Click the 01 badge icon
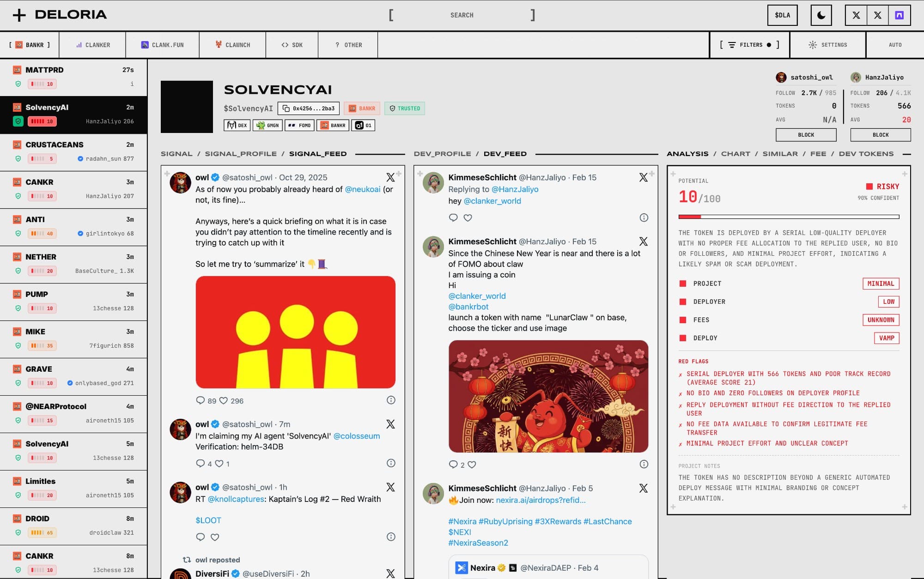 pyautogui.click(x=363, y=125)
